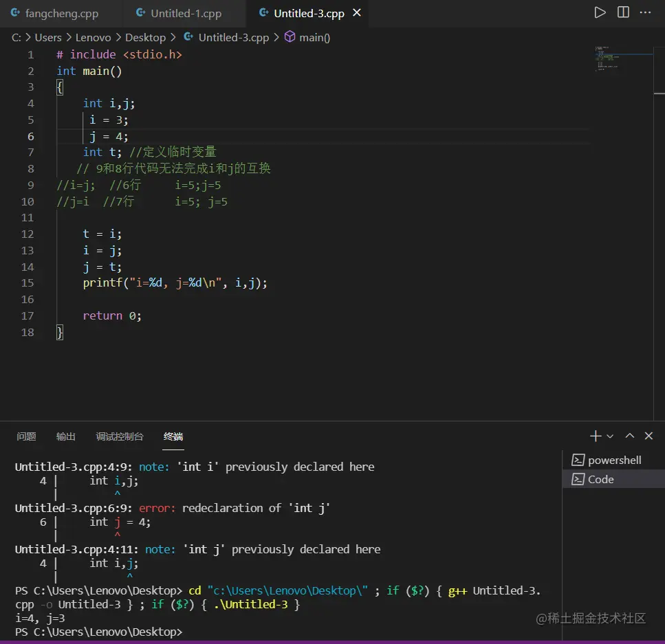This screenshot has height=644, width=665.
Task: Click the terminal icon beside powershell
Action: [578, 460]
